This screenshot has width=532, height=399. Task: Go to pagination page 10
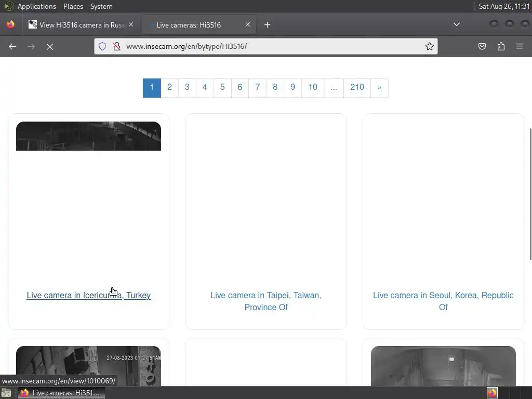tap(313, 88)
